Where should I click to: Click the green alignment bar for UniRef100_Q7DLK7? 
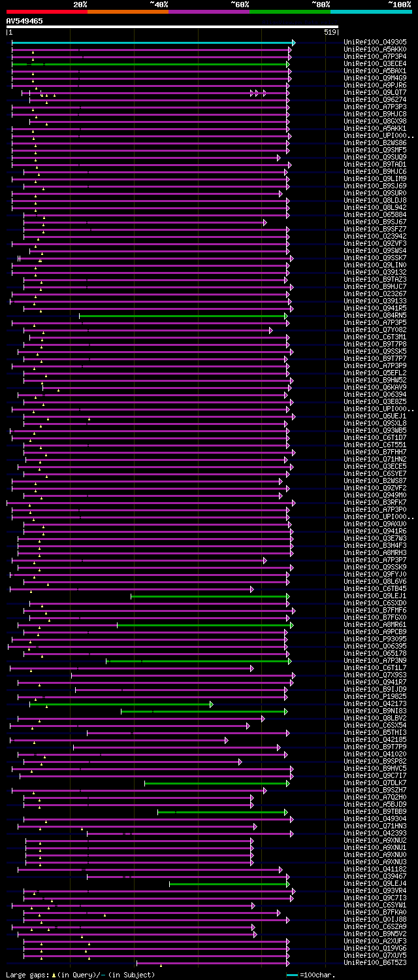217,783
